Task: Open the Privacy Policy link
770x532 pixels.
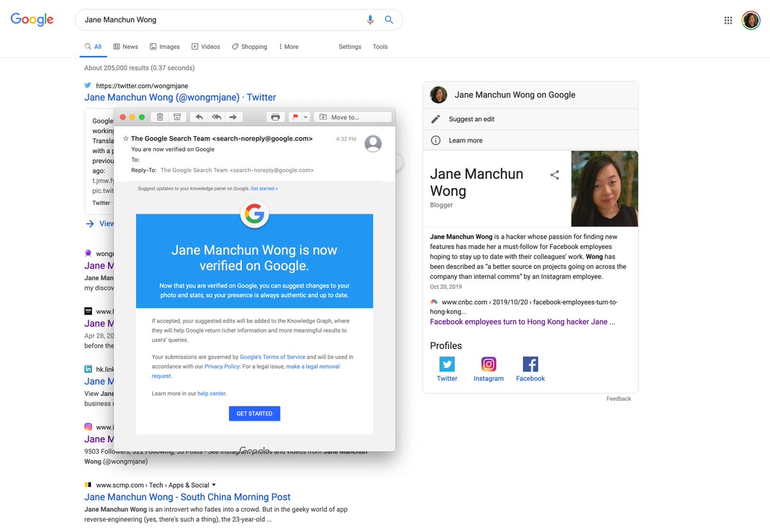Action: point(222,366)
